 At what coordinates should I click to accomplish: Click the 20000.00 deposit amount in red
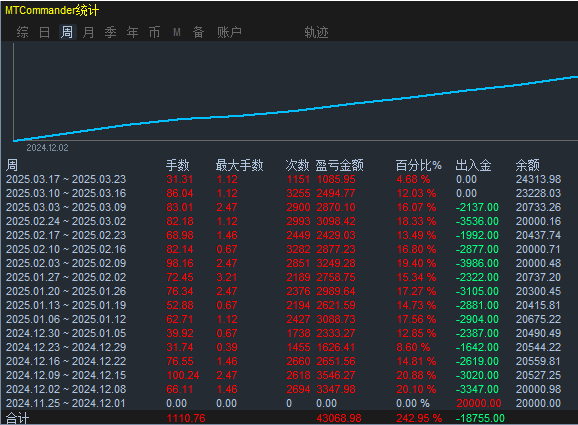[478, 404]
